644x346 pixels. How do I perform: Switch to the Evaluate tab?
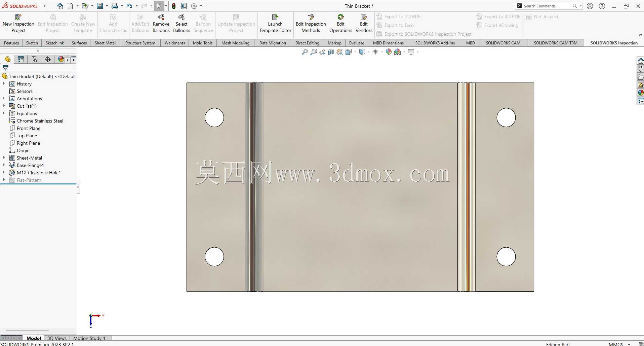357,43
